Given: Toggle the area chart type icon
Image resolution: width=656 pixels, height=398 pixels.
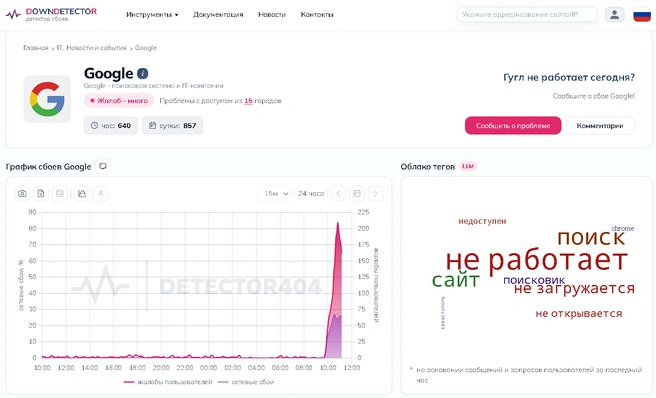Looking at the screenshot, I should (x=82, y=193).
